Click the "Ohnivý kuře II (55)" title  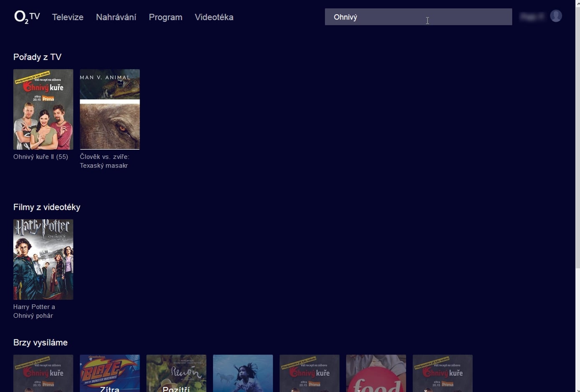click(40, 157)
